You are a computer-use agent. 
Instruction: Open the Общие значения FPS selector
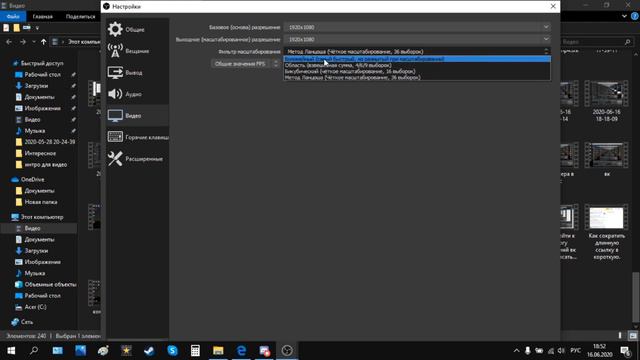[x=245, y=64]
